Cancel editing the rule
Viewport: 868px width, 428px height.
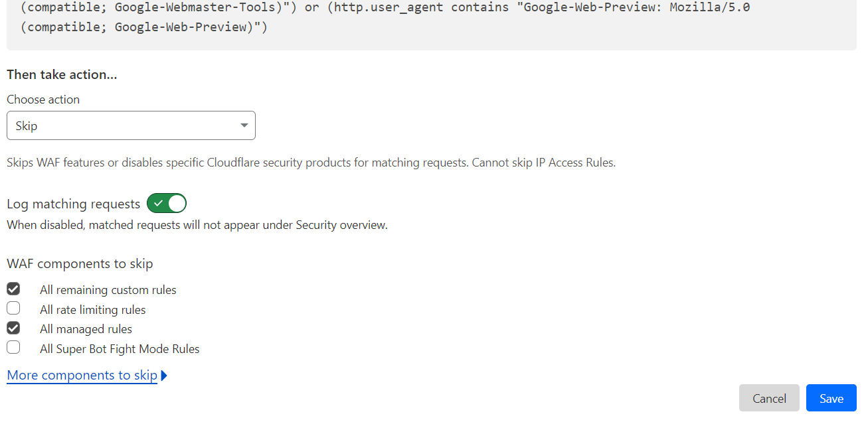pyautogui.click(x=769, y=398)
